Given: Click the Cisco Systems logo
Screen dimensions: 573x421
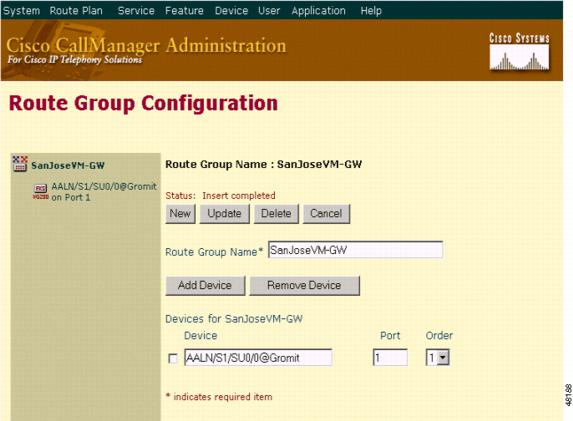Looking at the screenshot, I should click(519, 52).
